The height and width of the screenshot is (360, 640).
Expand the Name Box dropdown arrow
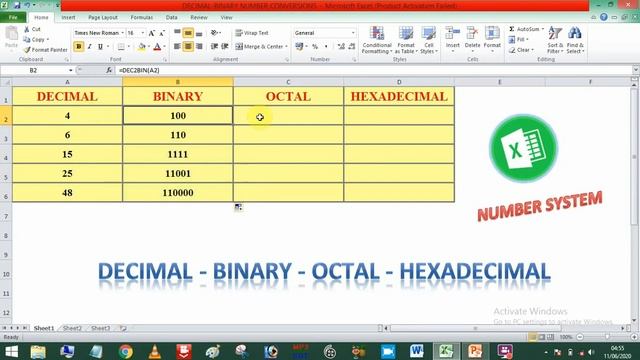tap(71, 70)
